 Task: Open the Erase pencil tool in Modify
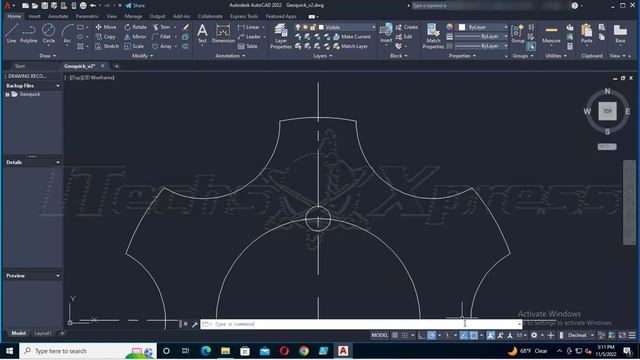point(186,27)
